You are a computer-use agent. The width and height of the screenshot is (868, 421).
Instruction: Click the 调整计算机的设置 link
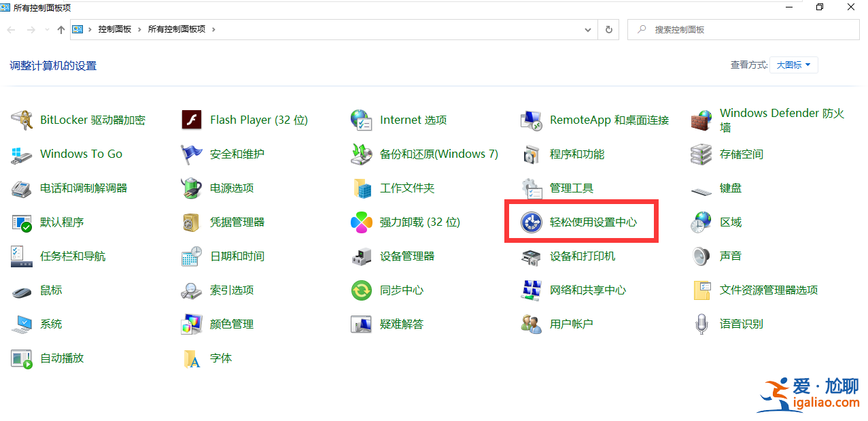[52, 65]
